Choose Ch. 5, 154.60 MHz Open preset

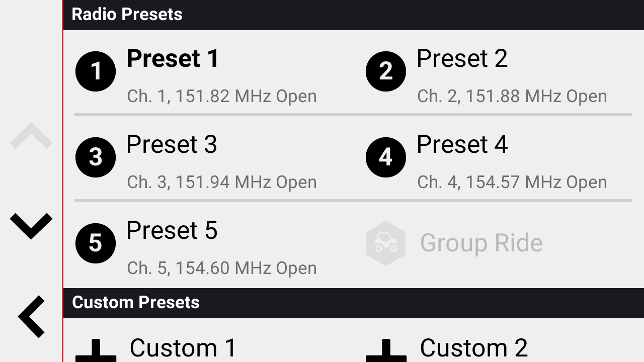(222, 268)
